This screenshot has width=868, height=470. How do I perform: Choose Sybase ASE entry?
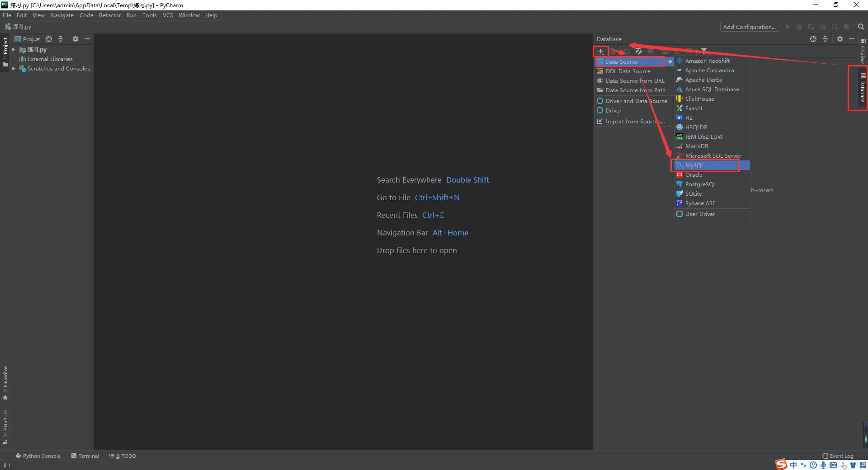coord(712,203)
